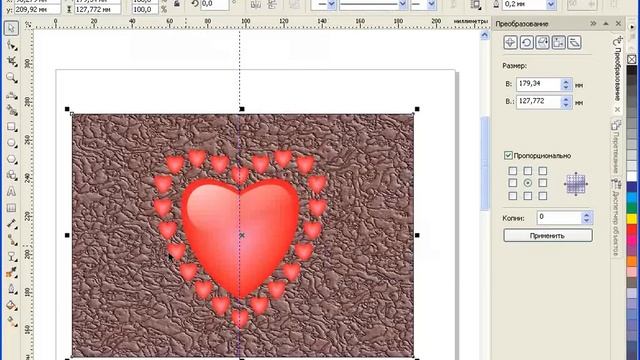640x360 pixels.
Task: Click the width 179,34 spinner arrows
Action: pyautogui.click(x=566, y=84)
